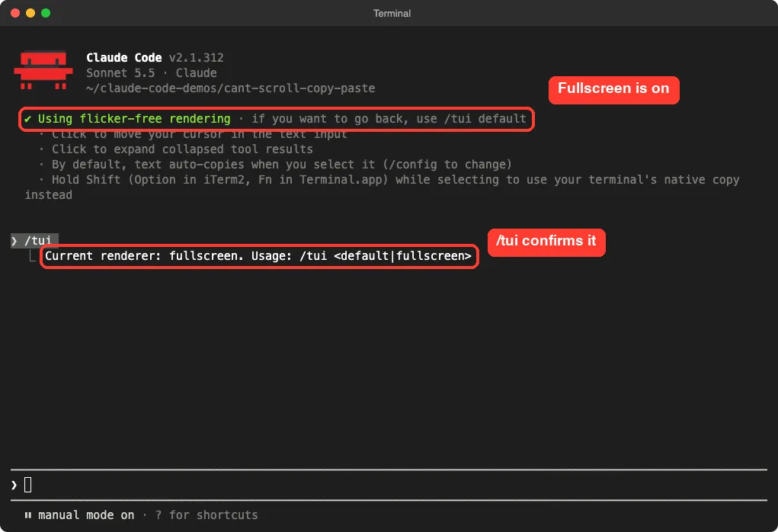This screenshot has height=532, width=778.
Task: Click the green checkmark before 'Using flicker-free rendering'
Action: click(27, 119)
